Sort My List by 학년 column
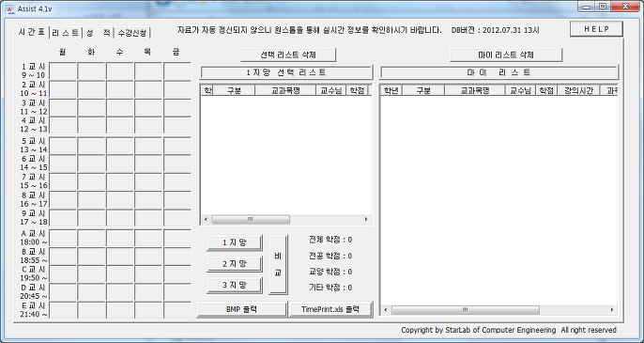644x343 pixels. click(391, 90)
